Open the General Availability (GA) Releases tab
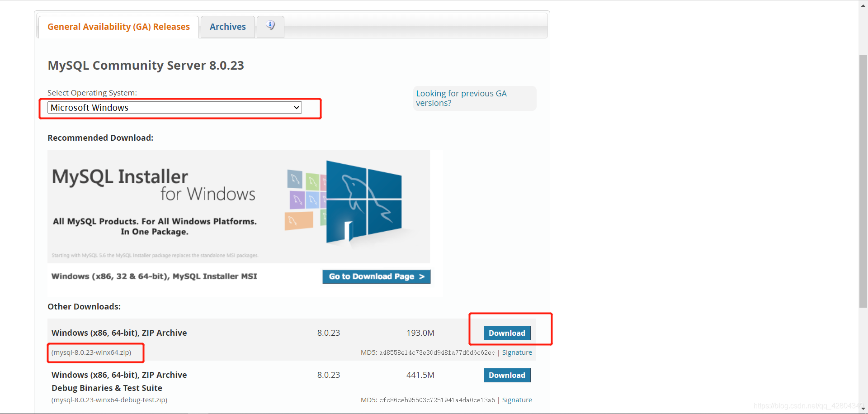 point(118,27)
